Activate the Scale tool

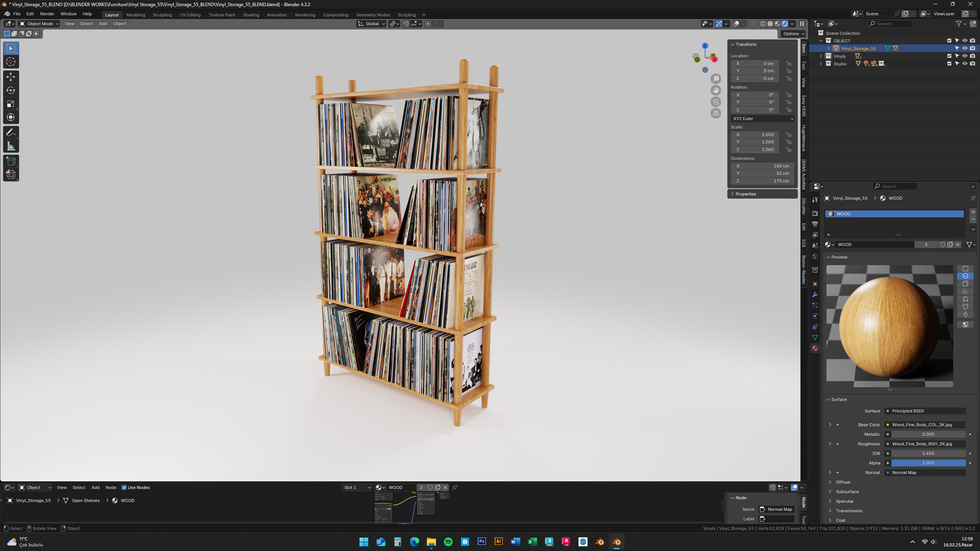coord(11,104)
